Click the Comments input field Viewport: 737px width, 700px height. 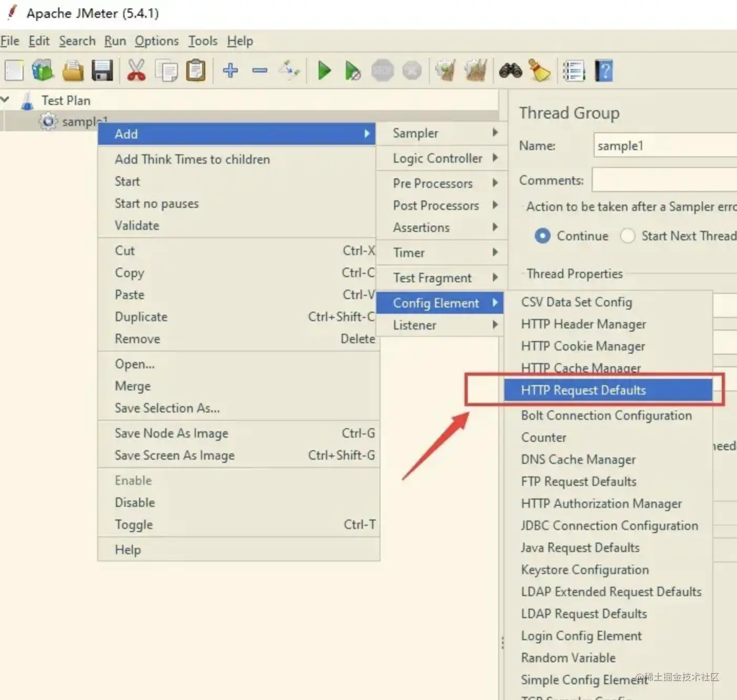(665, 180)
